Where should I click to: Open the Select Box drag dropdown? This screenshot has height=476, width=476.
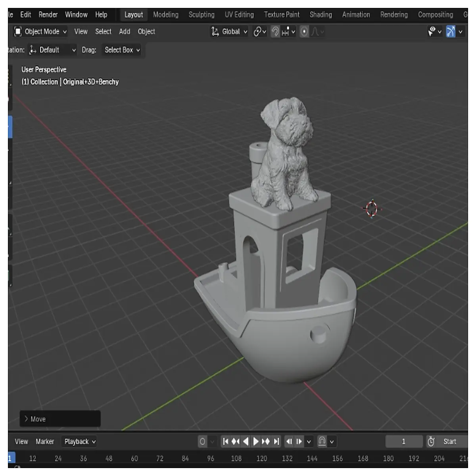point(122,50)
